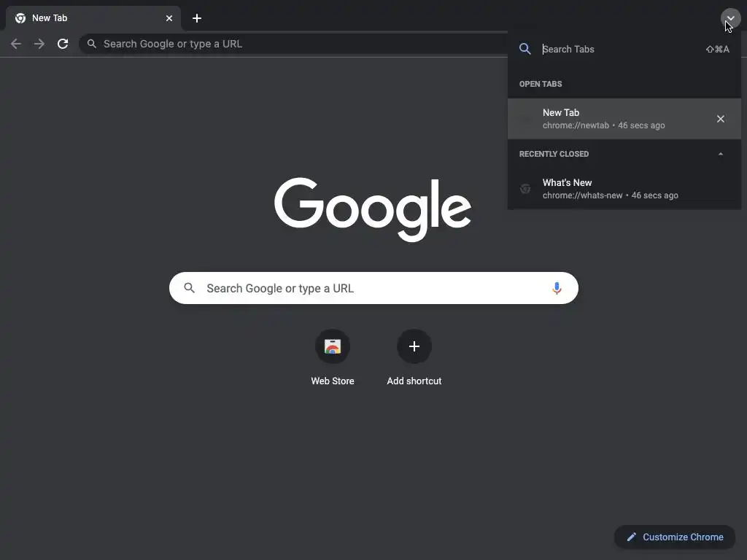Click the Chrome favicon on New Tab tab

(x=20, y=18)
